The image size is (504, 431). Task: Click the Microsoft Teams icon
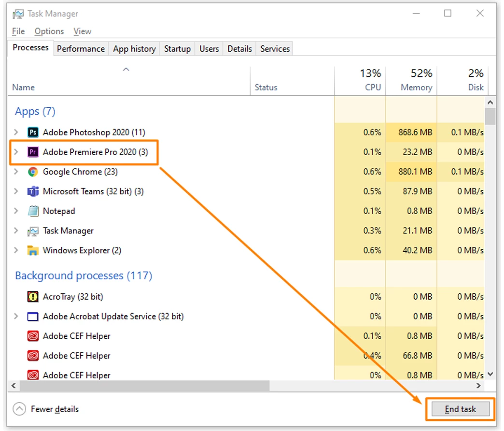33,191
